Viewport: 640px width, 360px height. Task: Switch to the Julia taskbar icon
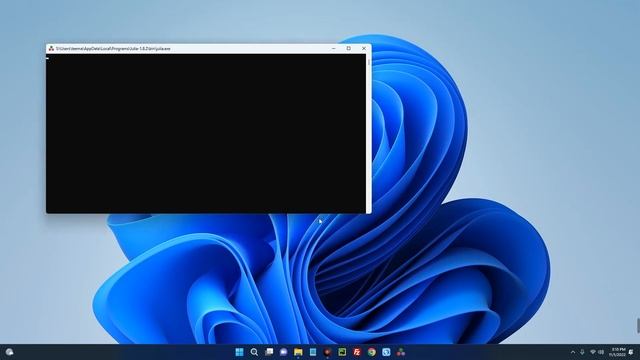click(x=401, y=352)
